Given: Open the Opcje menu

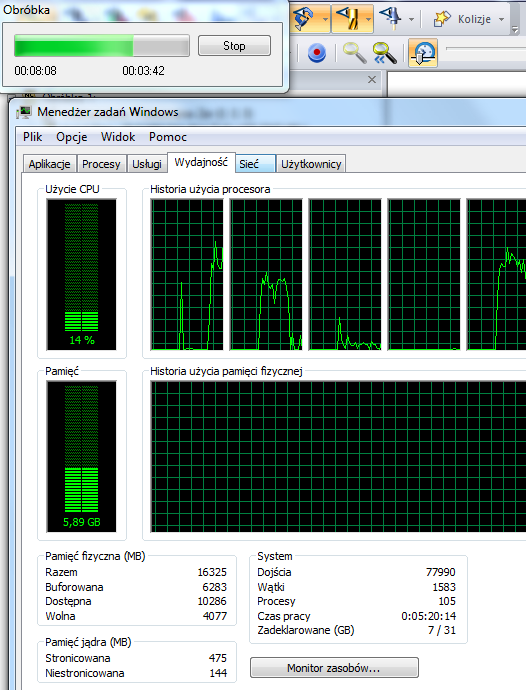Looking at the screenshot, I should pyautogui.click(x=71, y=137).
